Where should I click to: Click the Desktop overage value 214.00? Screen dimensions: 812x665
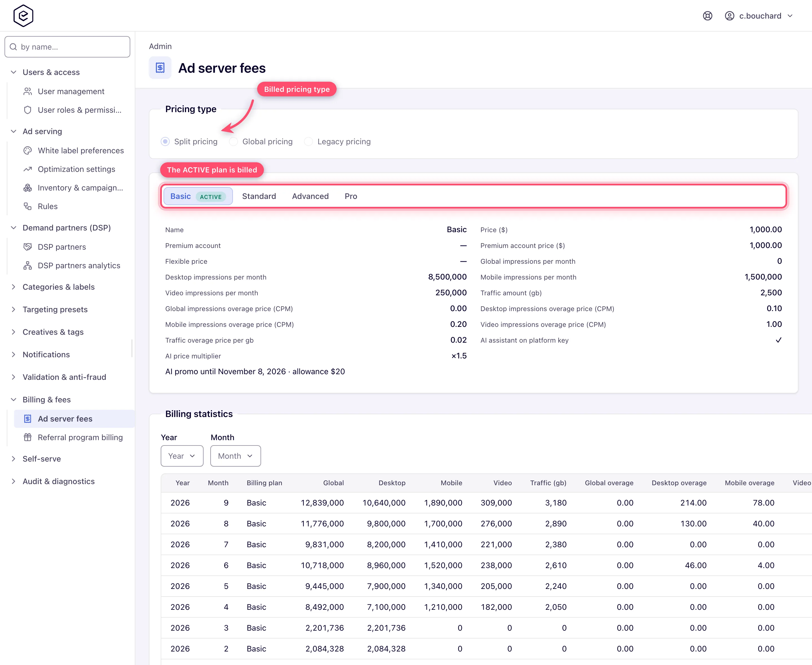point(693,503)
